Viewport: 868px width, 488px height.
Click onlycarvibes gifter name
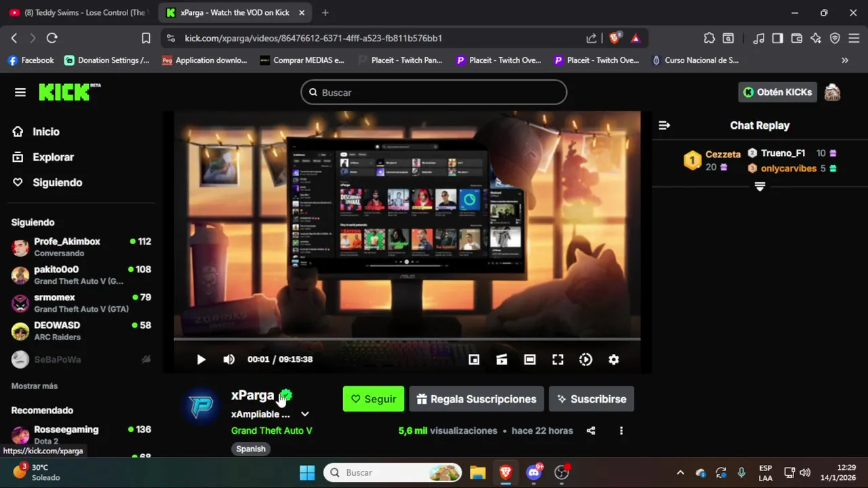pyautogui.click(x=789, y=168)
